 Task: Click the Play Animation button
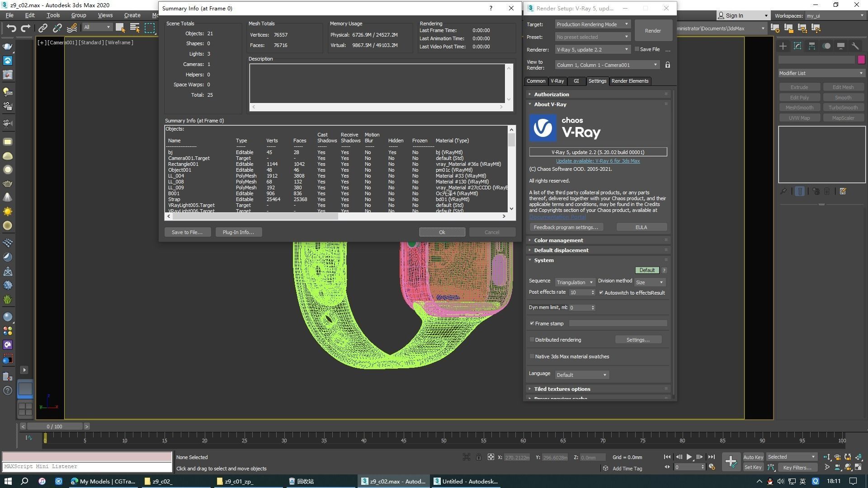click(689, 457)
